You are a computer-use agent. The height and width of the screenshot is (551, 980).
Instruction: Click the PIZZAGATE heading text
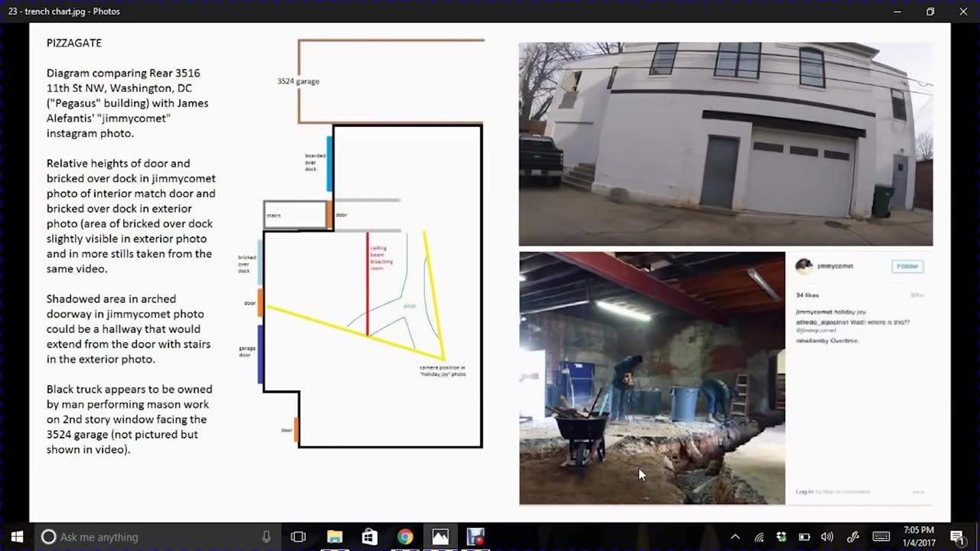pyautogui.click(x=74, y=43)
